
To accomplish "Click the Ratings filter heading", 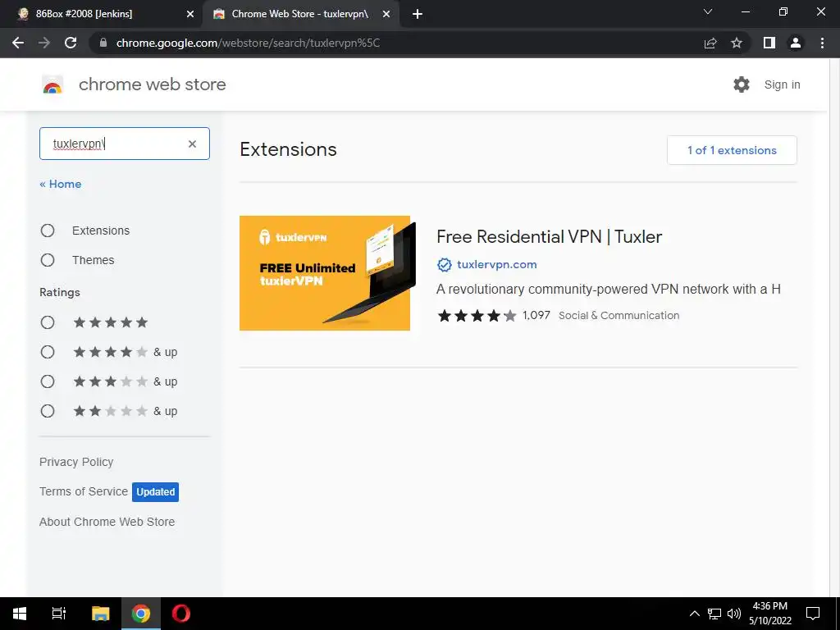I will pos(59,293).
